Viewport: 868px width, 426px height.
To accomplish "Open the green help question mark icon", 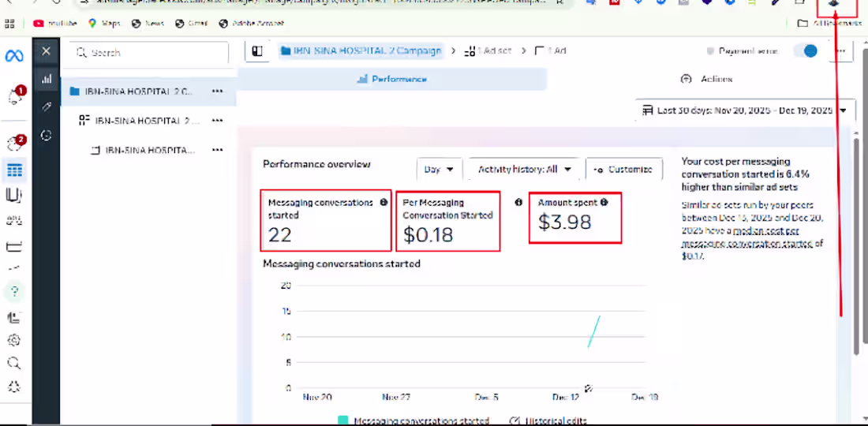I will coord(15,292).
